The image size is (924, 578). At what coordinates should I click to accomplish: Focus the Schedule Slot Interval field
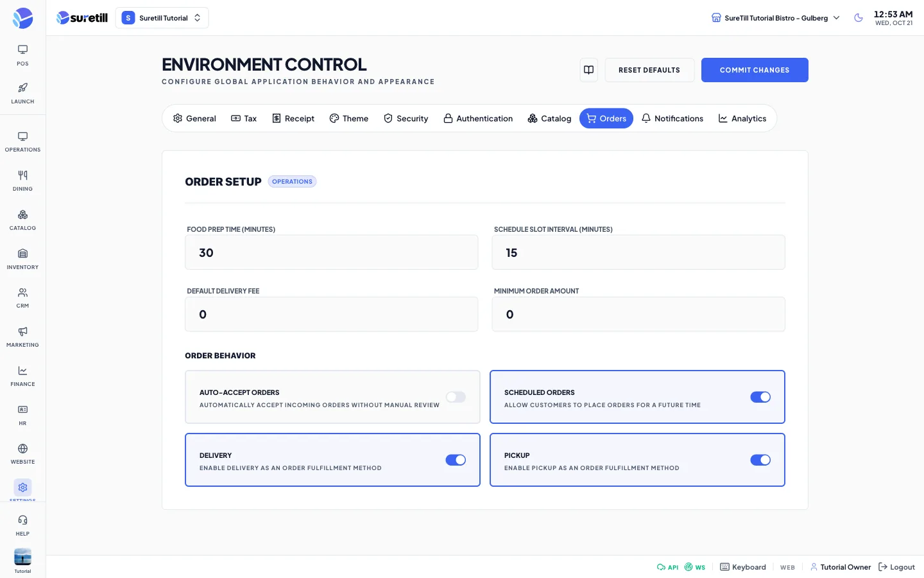point(638,252)
